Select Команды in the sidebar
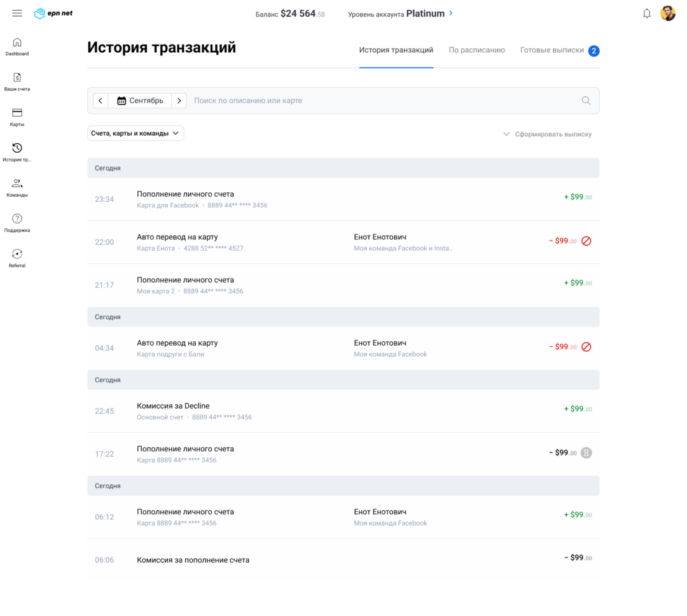The width and height of the screenshot is (687, 616). 17,184
